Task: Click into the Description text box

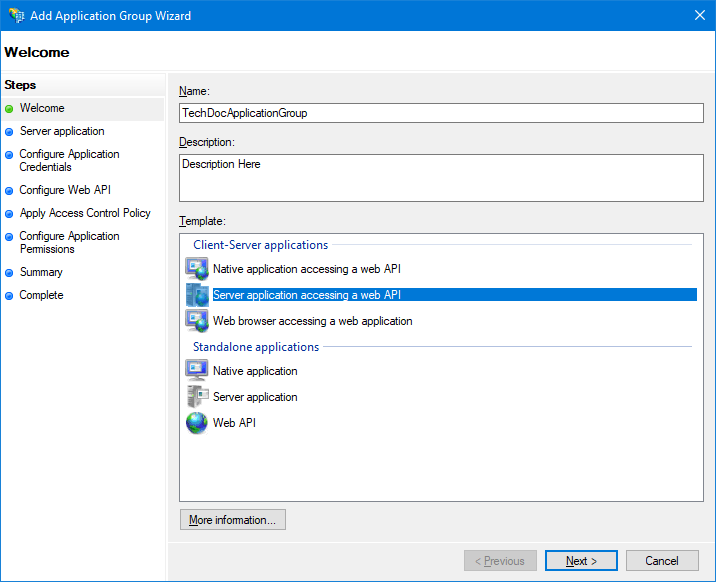Action: 441,178
